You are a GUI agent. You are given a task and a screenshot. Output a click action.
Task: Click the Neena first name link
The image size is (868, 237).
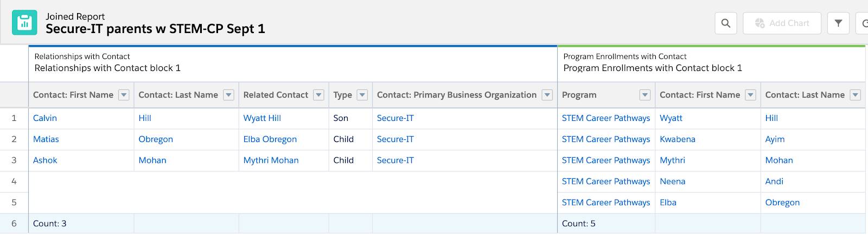click(x=673, y=182)
